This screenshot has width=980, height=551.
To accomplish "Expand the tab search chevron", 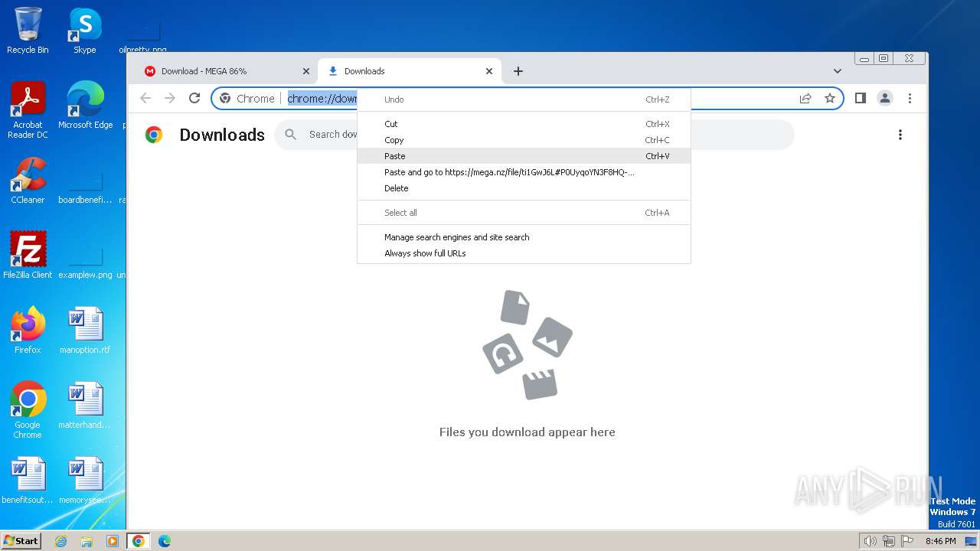I will pyautogui.click(x=837, y=71).
